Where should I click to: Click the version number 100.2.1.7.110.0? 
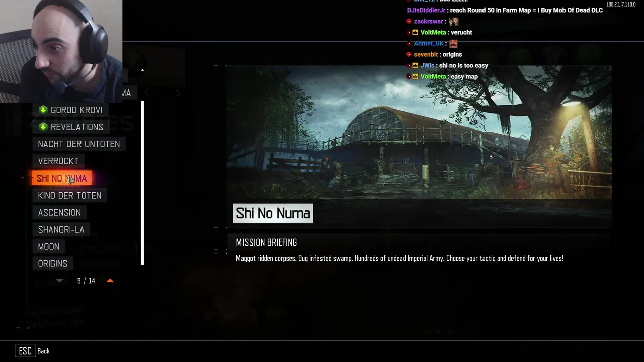point(621,5)
